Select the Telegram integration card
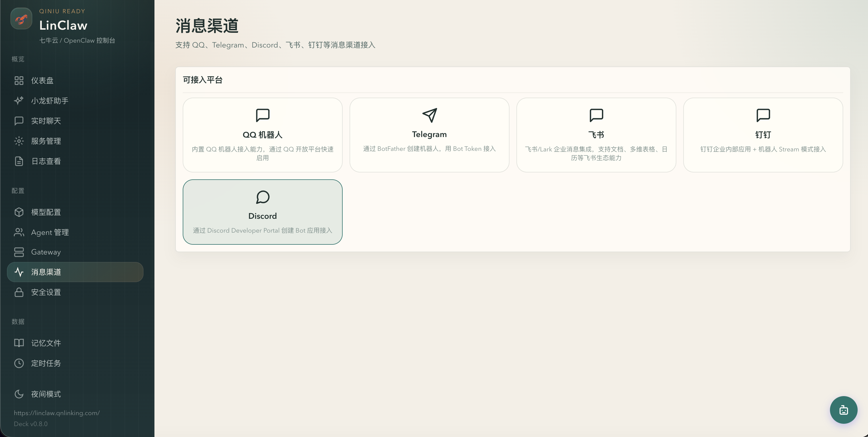Image resolution: width=868 pixels, height=437 pixels. (x=429, y=135)
